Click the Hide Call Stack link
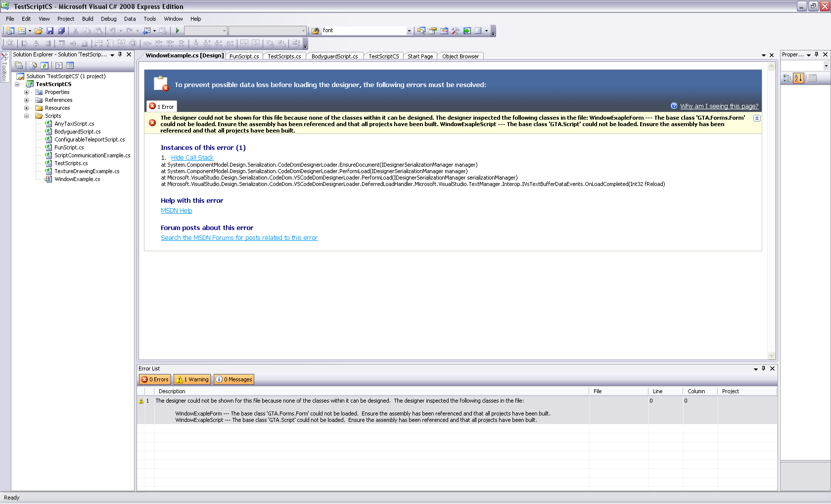This screenshot has height=504, width=831. click(192, 157)
